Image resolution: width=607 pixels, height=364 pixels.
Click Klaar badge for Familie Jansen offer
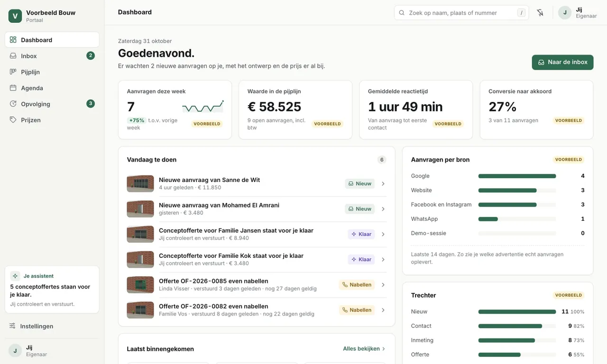[361, 234]
